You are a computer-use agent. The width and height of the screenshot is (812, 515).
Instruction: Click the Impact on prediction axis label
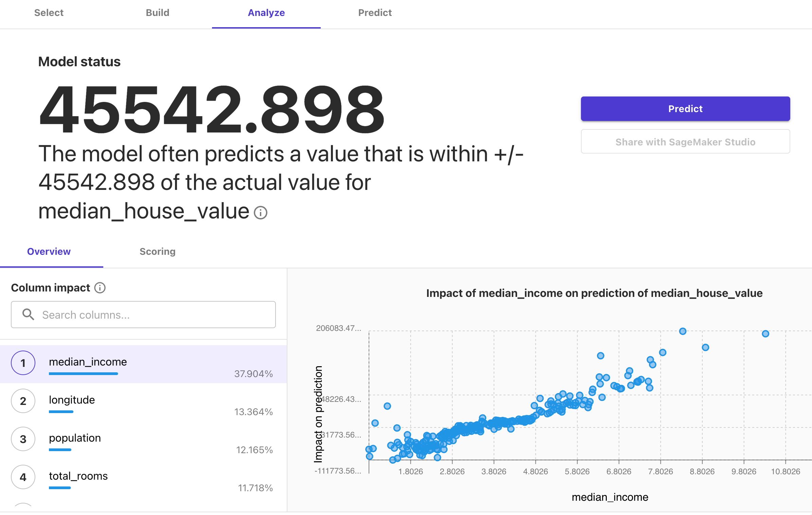click(x=318, y=414)
